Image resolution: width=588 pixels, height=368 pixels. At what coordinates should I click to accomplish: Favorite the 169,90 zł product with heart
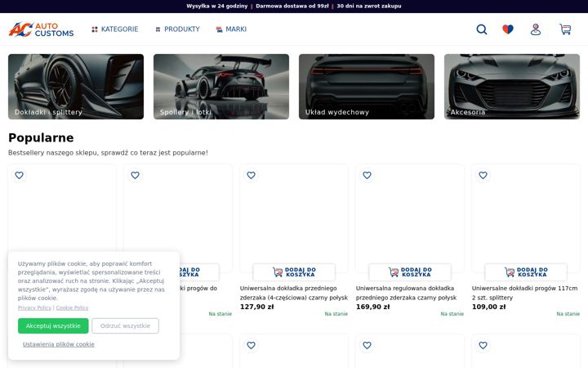[x=367, y=175]
